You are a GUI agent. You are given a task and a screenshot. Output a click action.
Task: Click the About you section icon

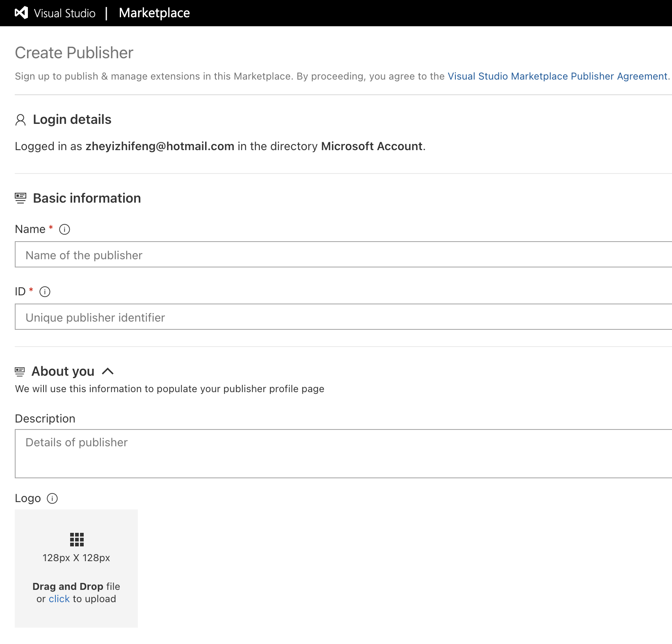pos(20,372)
